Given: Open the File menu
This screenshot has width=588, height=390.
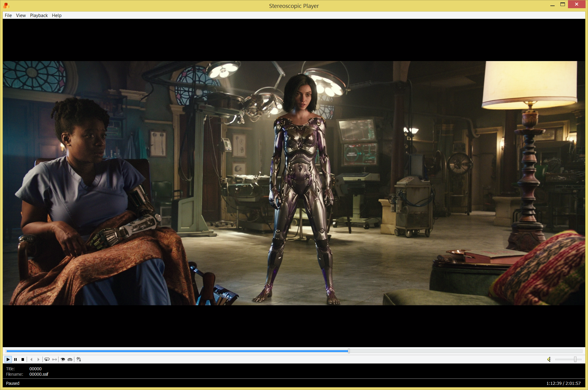Looking at the screenshot, I should click(8, 15).
